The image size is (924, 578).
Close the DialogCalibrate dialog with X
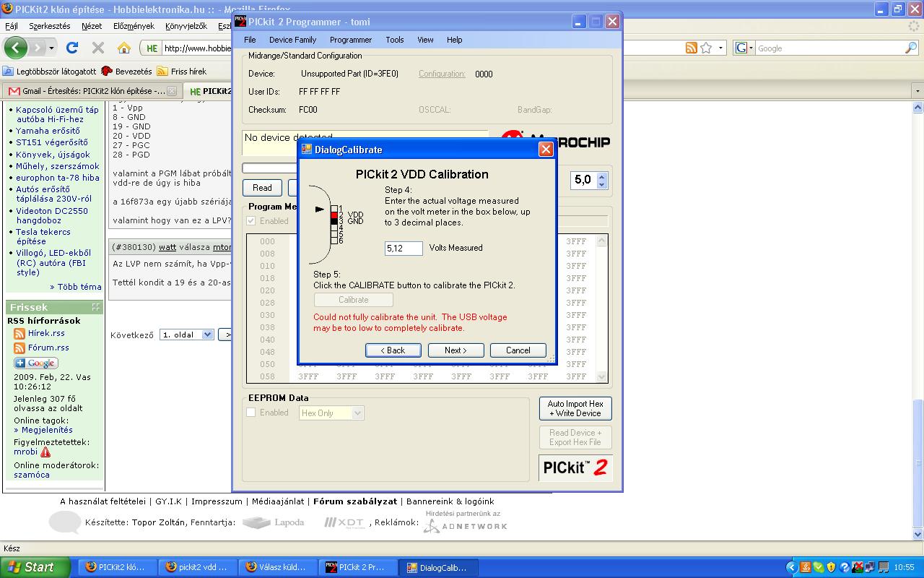[546, 149]
